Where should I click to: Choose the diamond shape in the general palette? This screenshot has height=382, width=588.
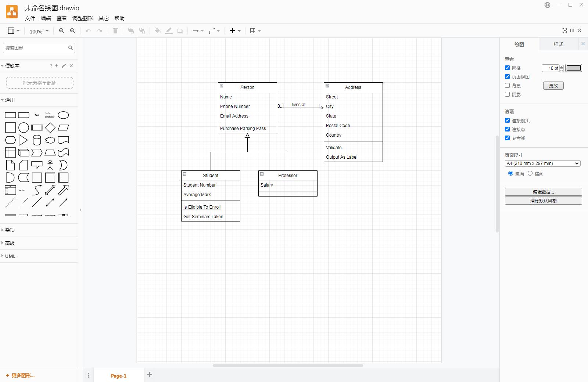point(50,127)
